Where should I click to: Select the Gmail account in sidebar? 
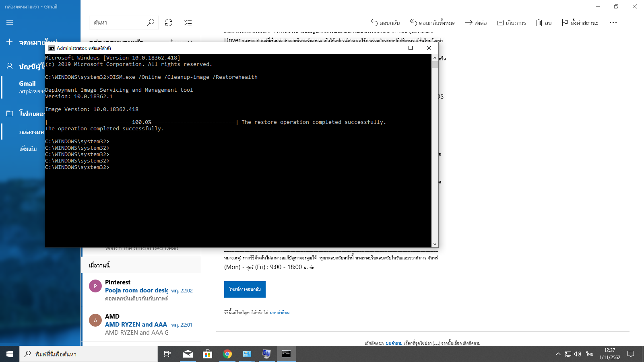23,87
